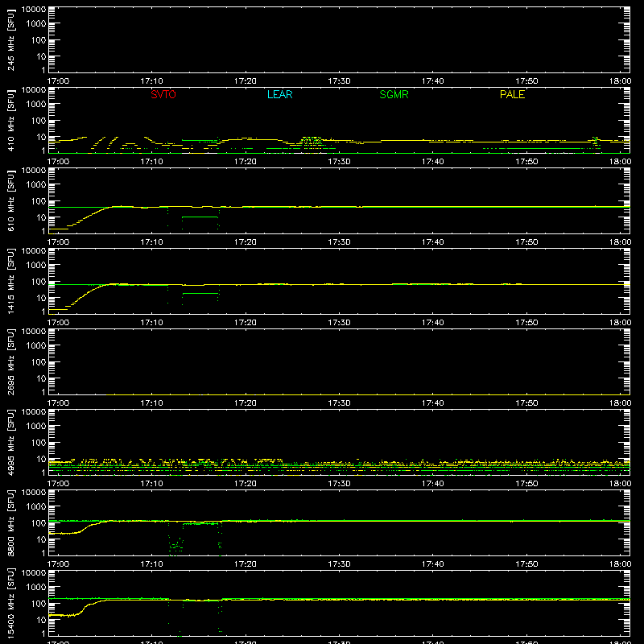
Task: Click the red SVTO station label
Action: [163, 94]
